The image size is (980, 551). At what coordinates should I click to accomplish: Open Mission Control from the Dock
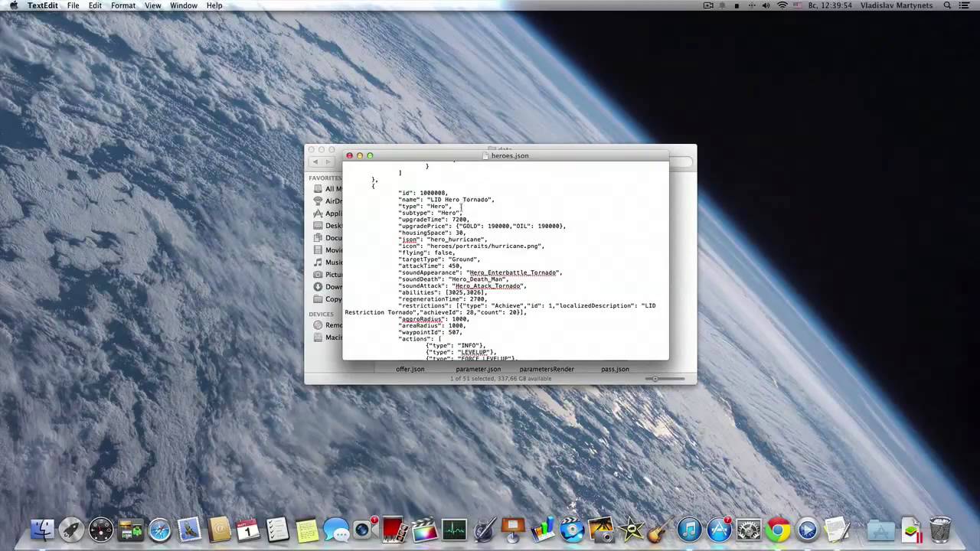point(130,529)
